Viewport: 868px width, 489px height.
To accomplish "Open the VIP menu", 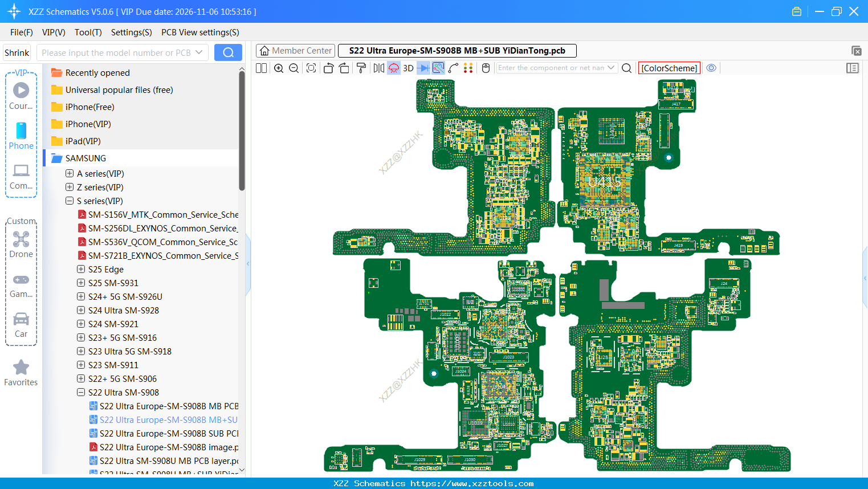I will 54,32.
